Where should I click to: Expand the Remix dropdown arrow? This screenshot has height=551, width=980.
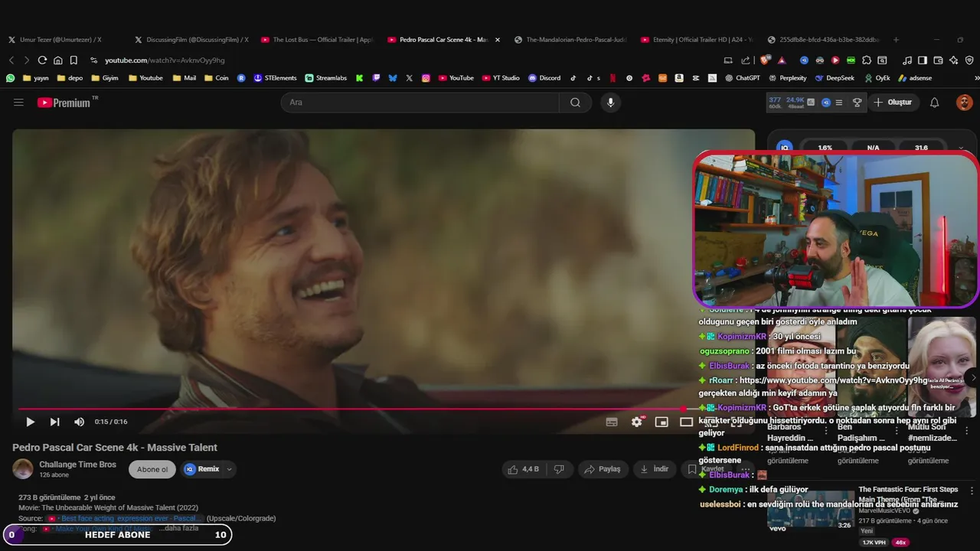tap(229, 469)
